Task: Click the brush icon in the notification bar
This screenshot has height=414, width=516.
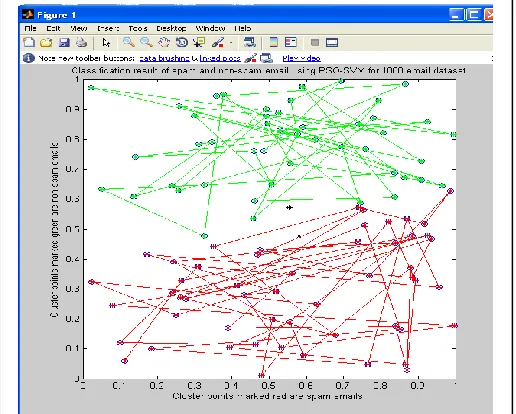Action: tap(250, 58)
